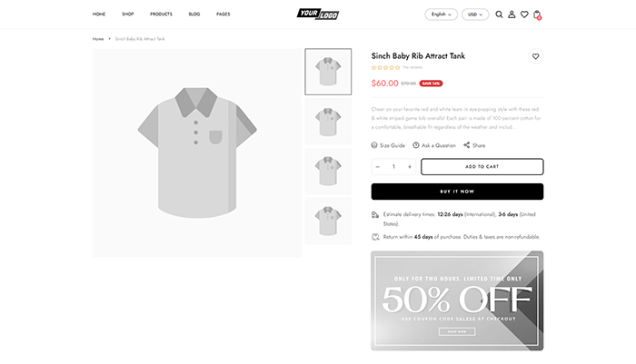Open the search icon in header
This screenshot has height=364, width=636.
click(499, 15)
